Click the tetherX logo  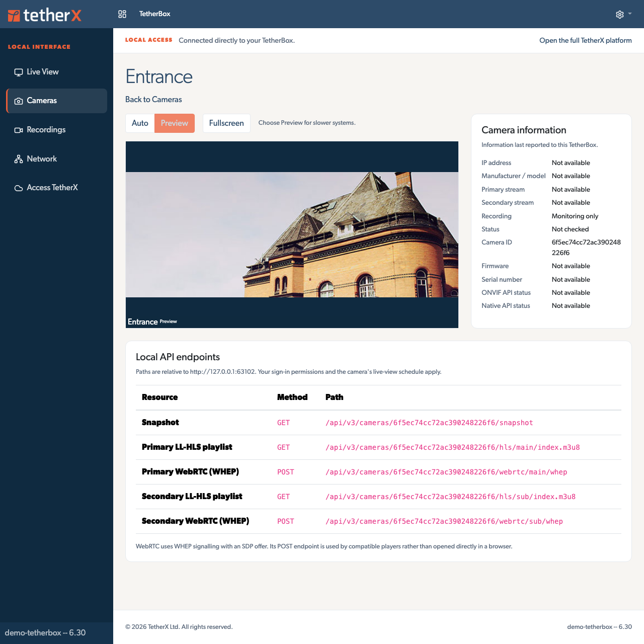pyautogui.click(x=45, y=15)
